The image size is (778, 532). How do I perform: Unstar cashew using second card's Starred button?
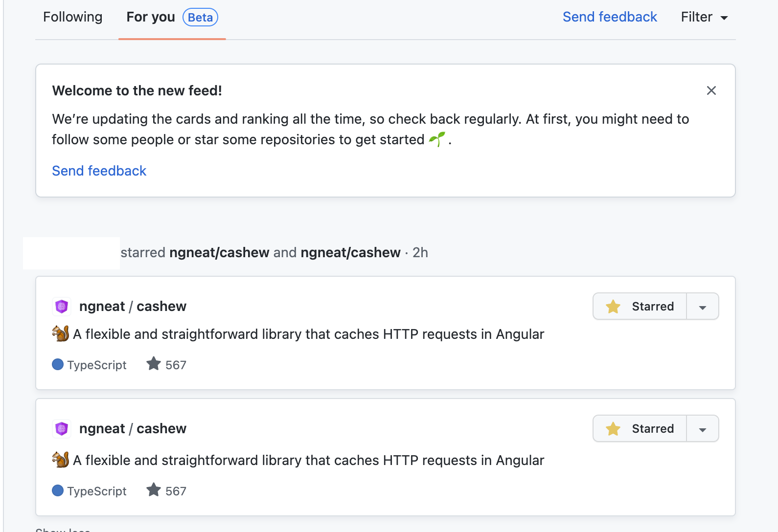[x=640, y=428]
